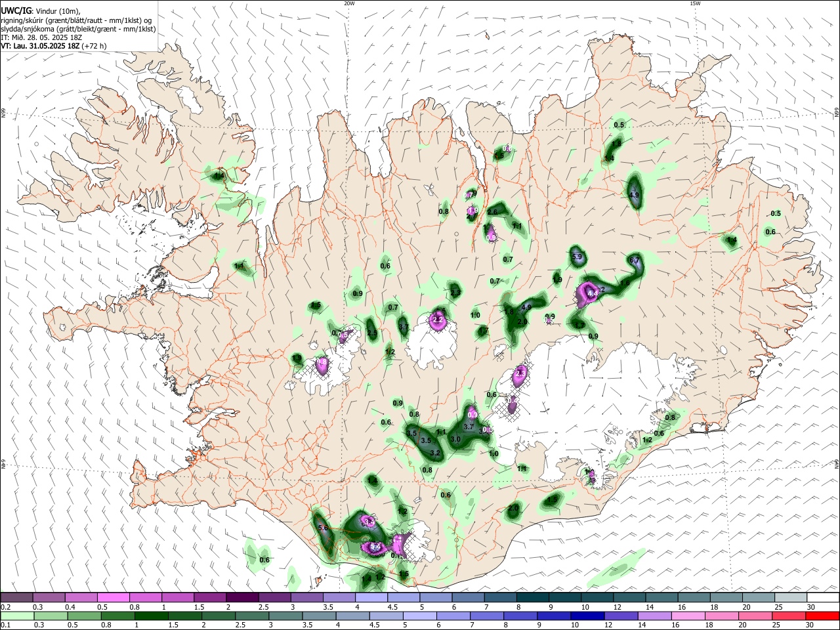Click the 5.9 precipitation value
The width and height of the screenshot is (840, 630).
pyautogui.click(x=577, y=257)
